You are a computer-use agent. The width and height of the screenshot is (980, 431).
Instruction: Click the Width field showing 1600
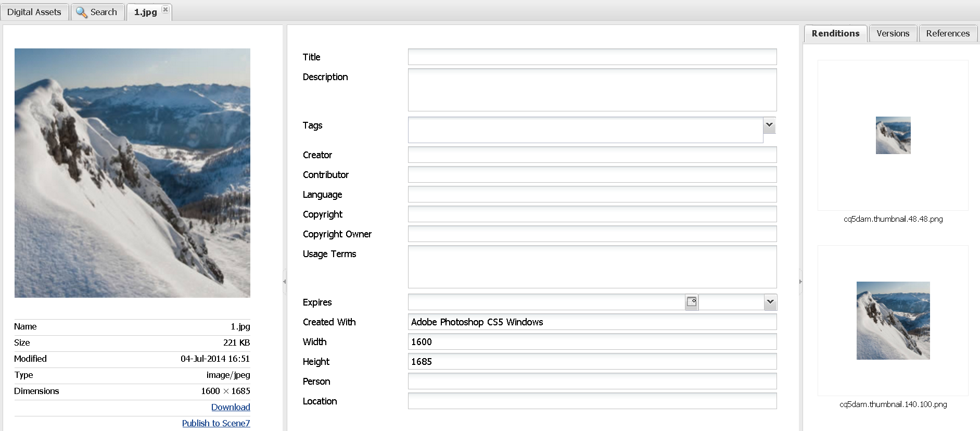[592, 341]
